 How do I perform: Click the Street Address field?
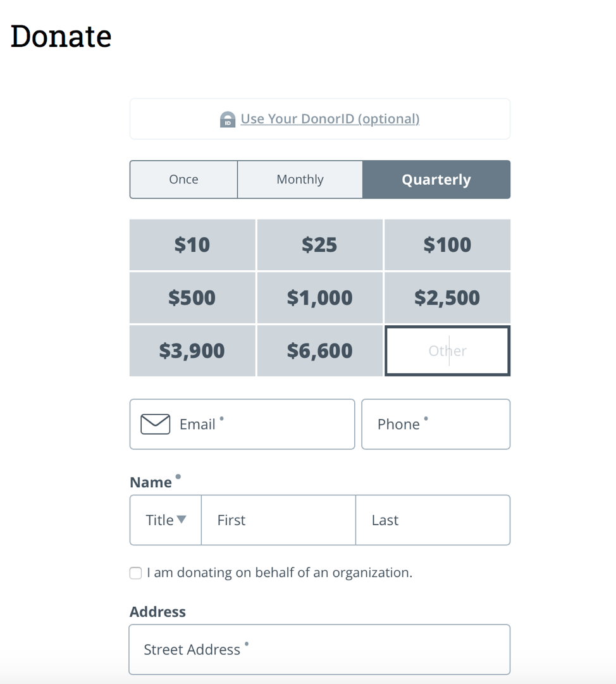click(319, 650)
